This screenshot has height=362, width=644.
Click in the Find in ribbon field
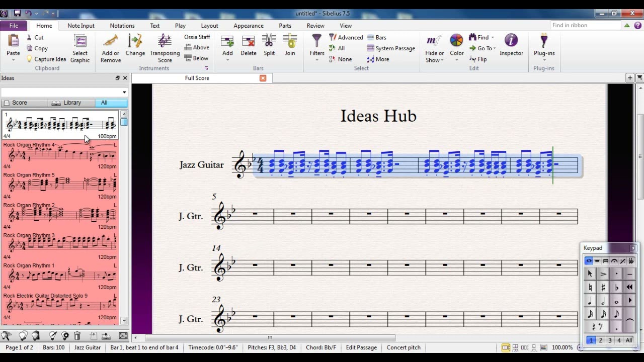585,25
